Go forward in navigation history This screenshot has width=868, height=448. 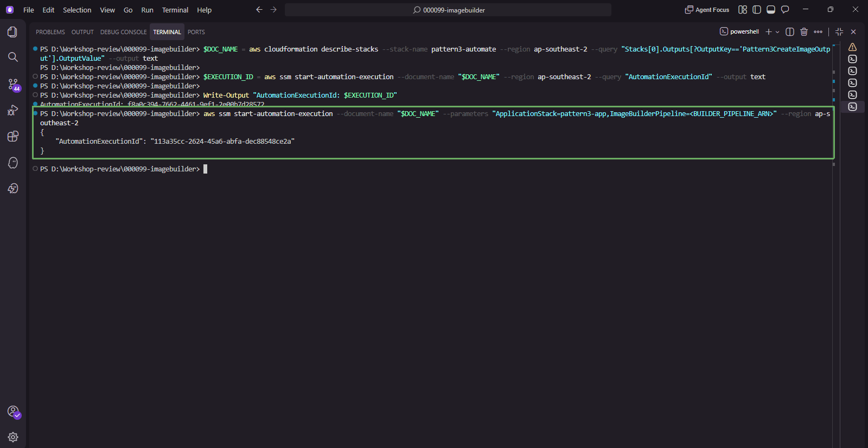pos(273,10)
